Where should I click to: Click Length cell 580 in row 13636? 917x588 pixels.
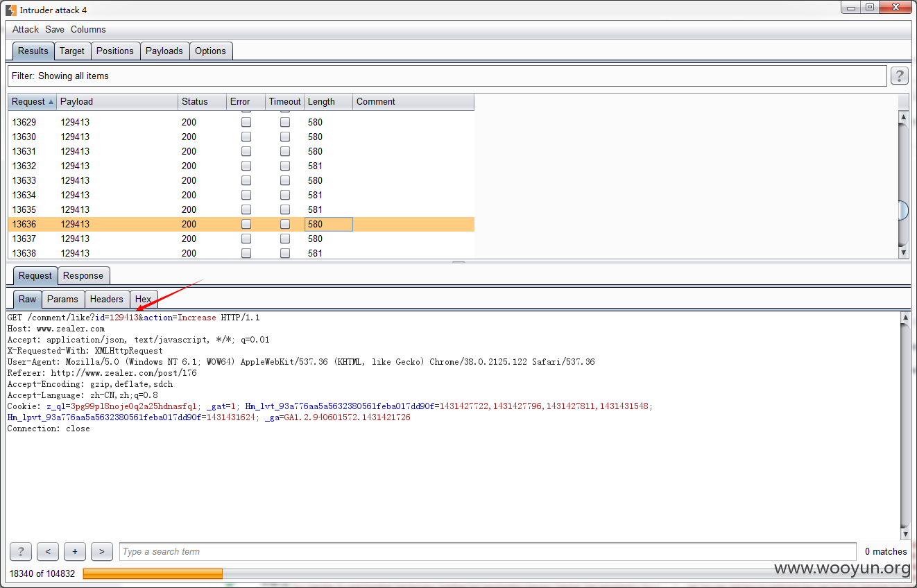coord(329,224)
